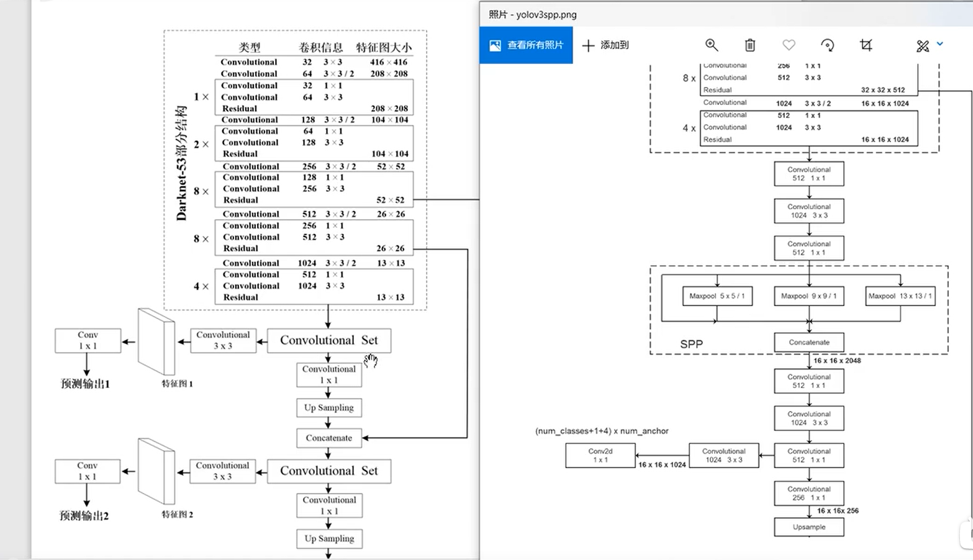Click the Convolutional 256 1 x 1 box
The width and height of the screenshot is (973, 560).
809,493
